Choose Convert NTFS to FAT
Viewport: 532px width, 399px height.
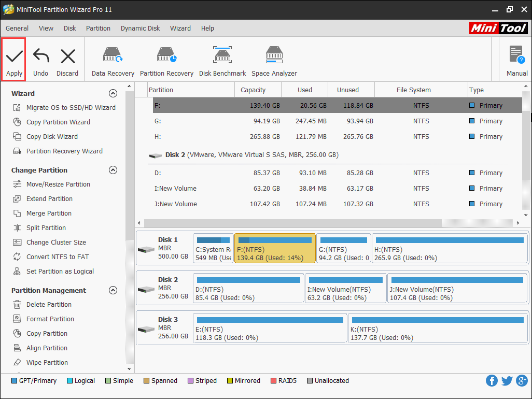(51, 257)
